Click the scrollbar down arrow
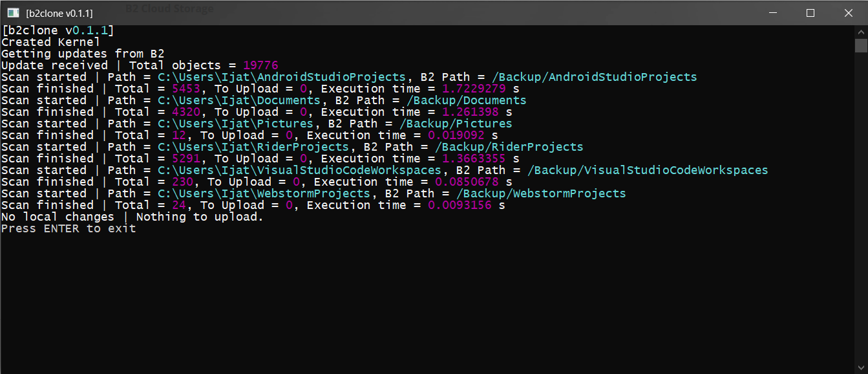Viewport: 868px width, 374px height. pos(862,368)
